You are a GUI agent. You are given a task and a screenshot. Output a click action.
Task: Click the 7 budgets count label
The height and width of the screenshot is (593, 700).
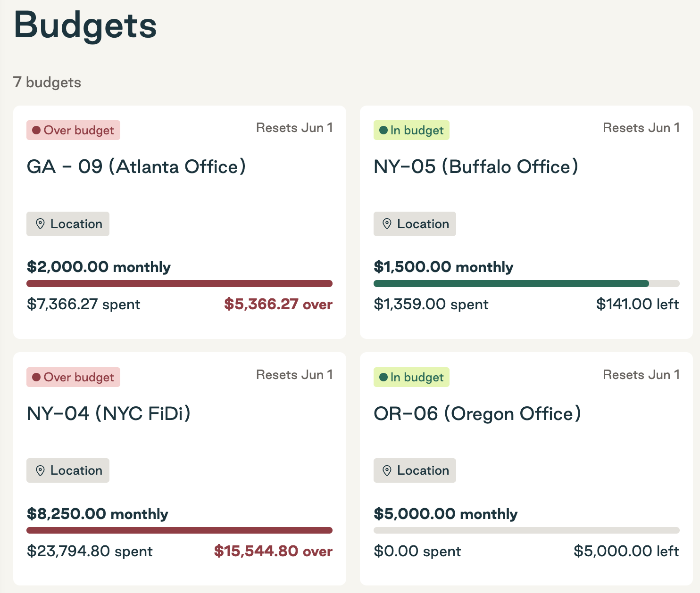[47, 82]
